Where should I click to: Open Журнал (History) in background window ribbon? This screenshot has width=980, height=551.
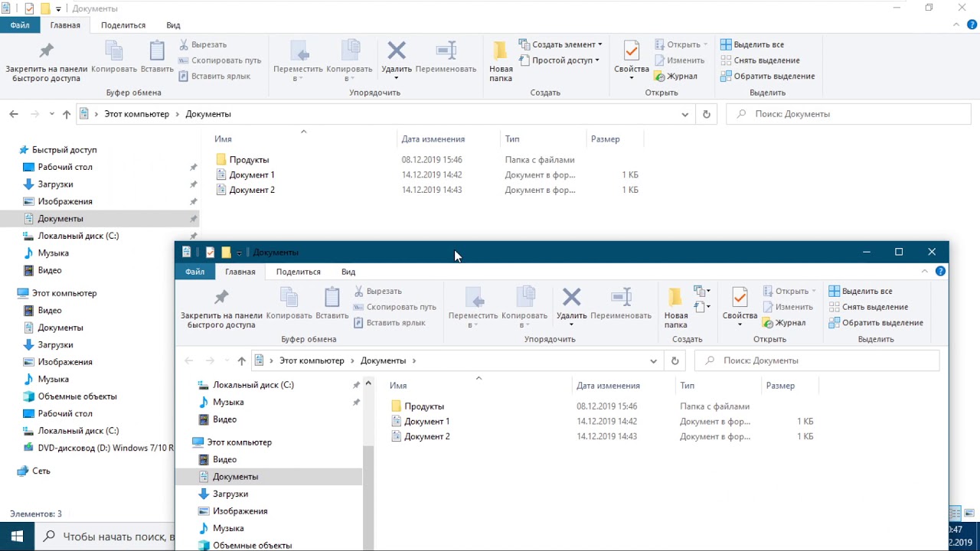[x=675, y=77]
